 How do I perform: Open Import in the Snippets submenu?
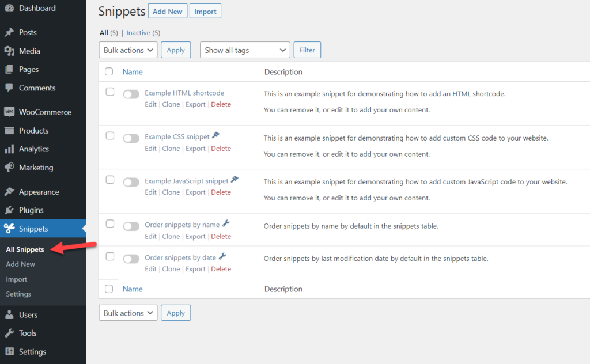pyautogui.click(x=16, y=279)
